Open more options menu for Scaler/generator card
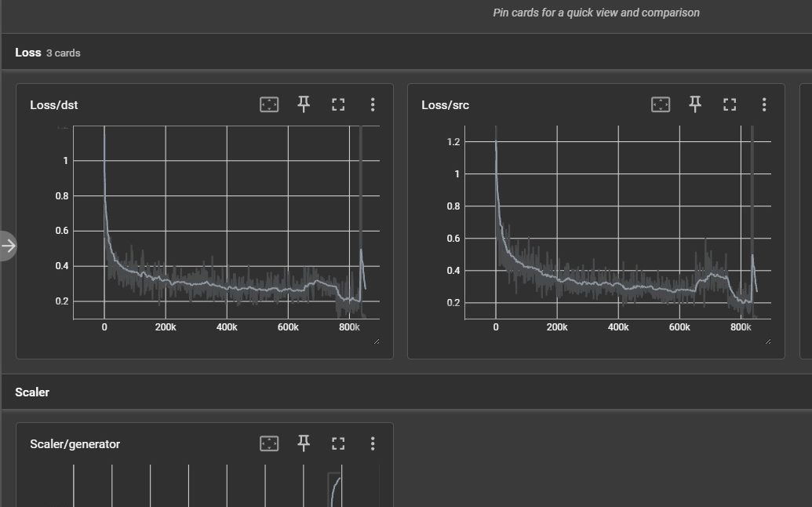 coord(373,443)
